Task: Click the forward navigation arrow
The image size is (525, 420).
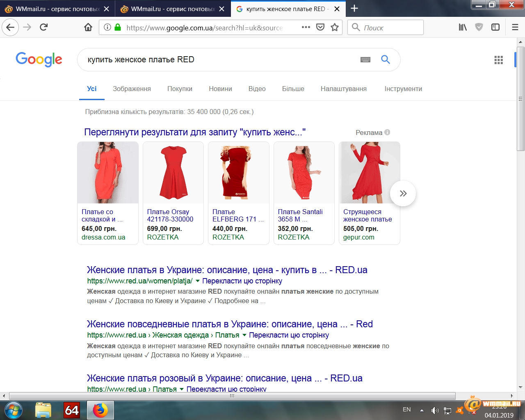Action: tap(27, 27)
